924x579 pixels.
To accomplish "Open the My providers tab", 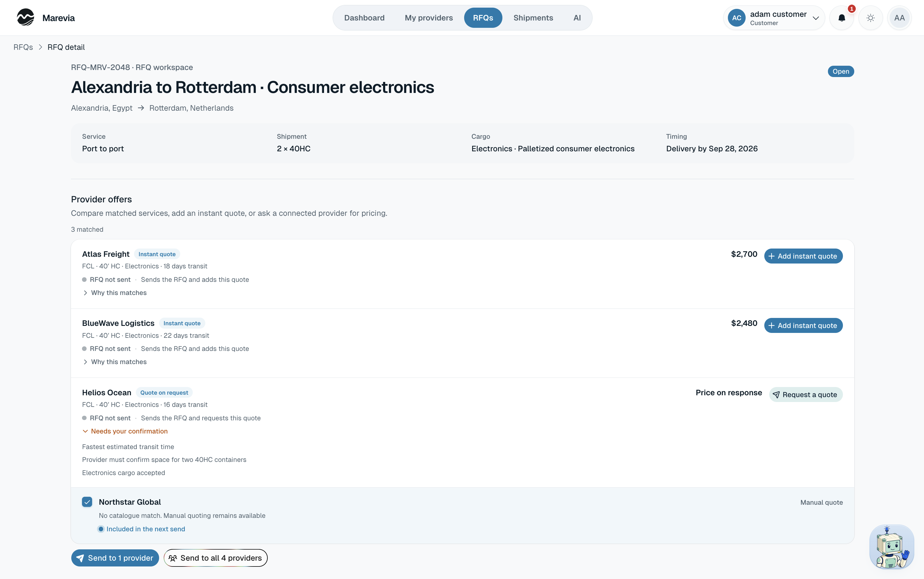I will (428, 18).
